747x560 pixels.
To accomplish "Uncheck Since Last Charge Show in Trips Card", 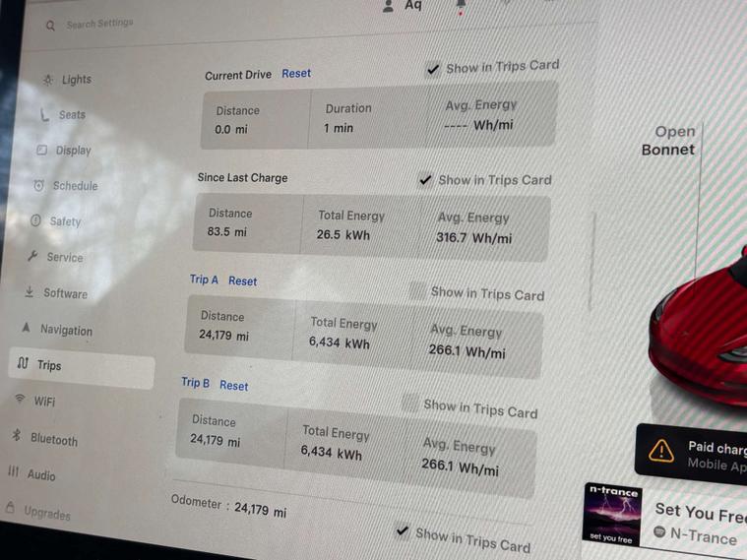I will tap(425, 180).
